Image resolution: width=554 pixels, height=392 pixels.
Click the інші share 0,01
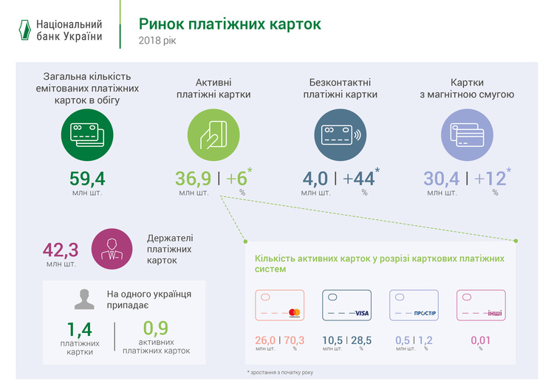(481, 340)
